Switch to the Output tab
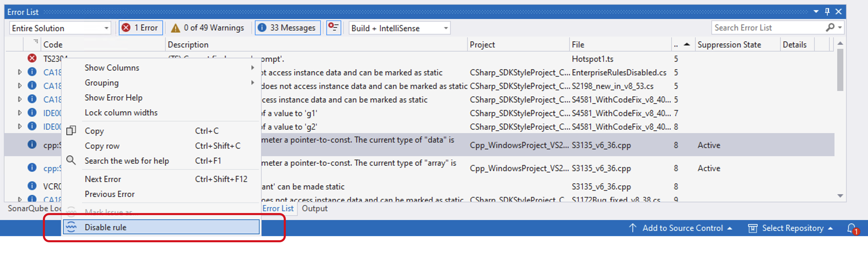 (x=315, y=208)
